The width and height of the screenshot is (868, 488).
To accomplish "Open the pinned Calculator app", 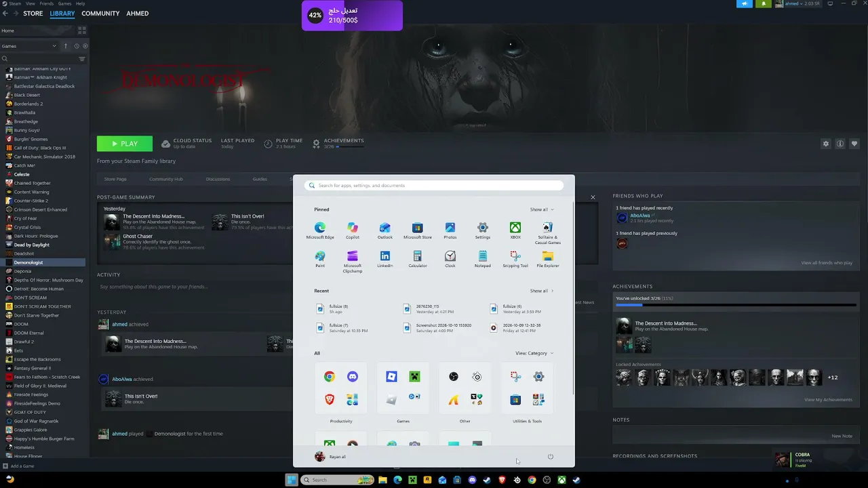I will point(418,259).
